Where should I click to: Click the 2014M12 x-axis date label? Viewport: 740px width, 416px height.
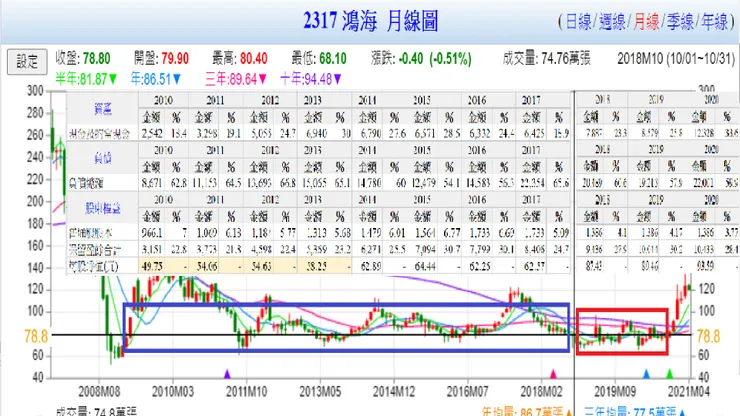394,391
